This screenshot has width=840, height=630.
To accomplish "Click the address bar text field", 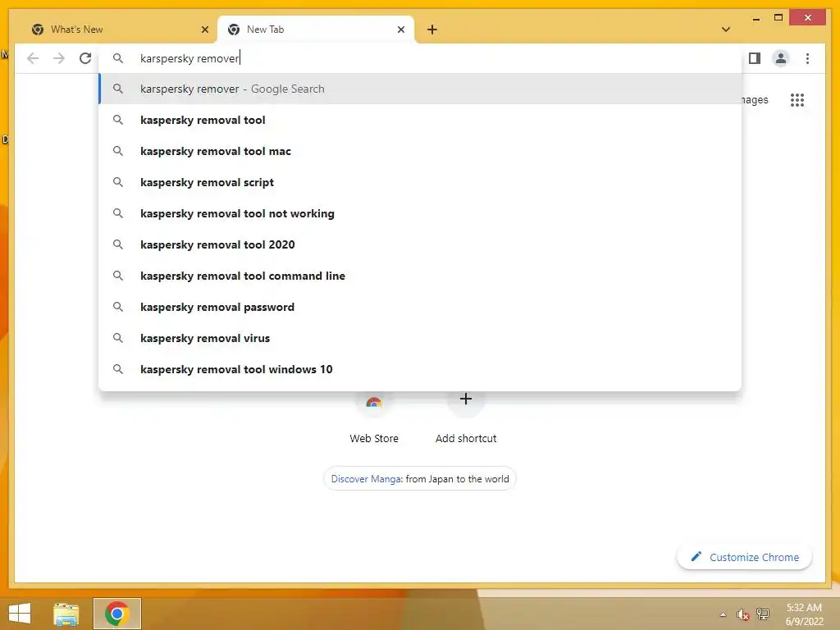I will pyautogui.click(x=419, y=58).
